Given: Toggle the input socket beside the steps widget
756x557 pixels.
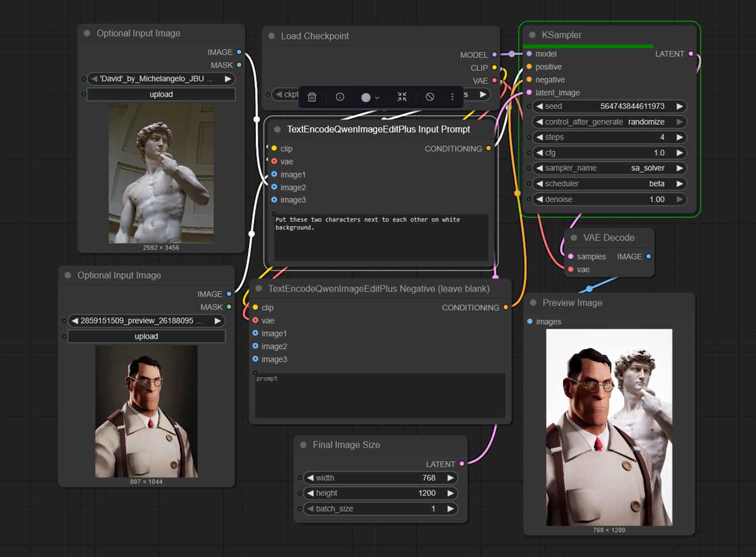Looking at the screenshot, I should (528, 137).
